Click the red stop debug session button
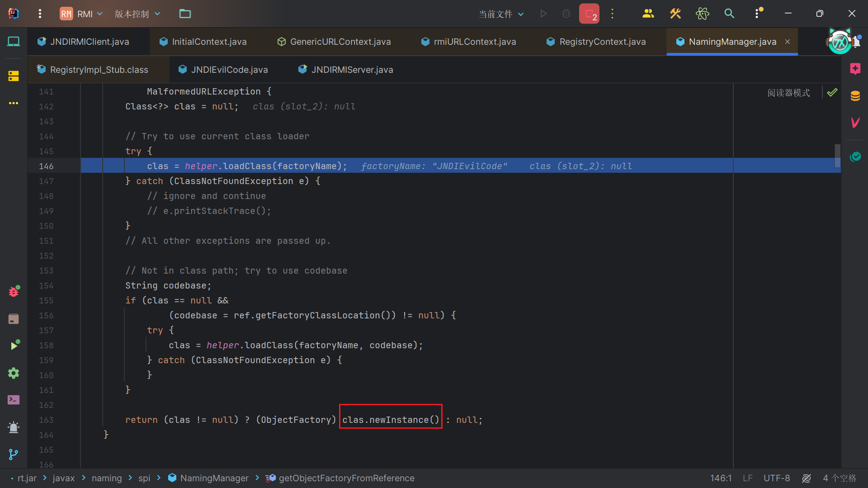 click(x=589, y=14)
